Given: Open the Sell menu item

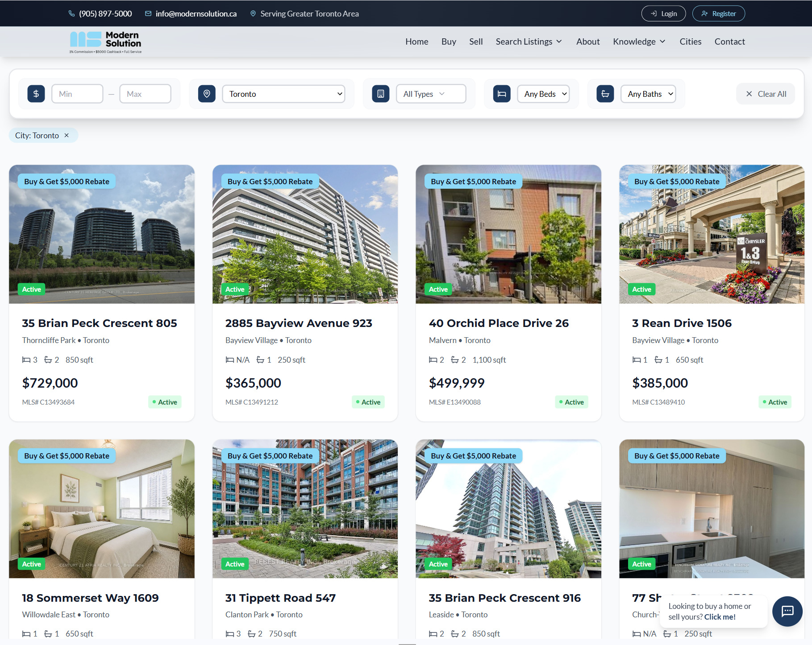Looking at the screenshot, I should click(476, 41).
